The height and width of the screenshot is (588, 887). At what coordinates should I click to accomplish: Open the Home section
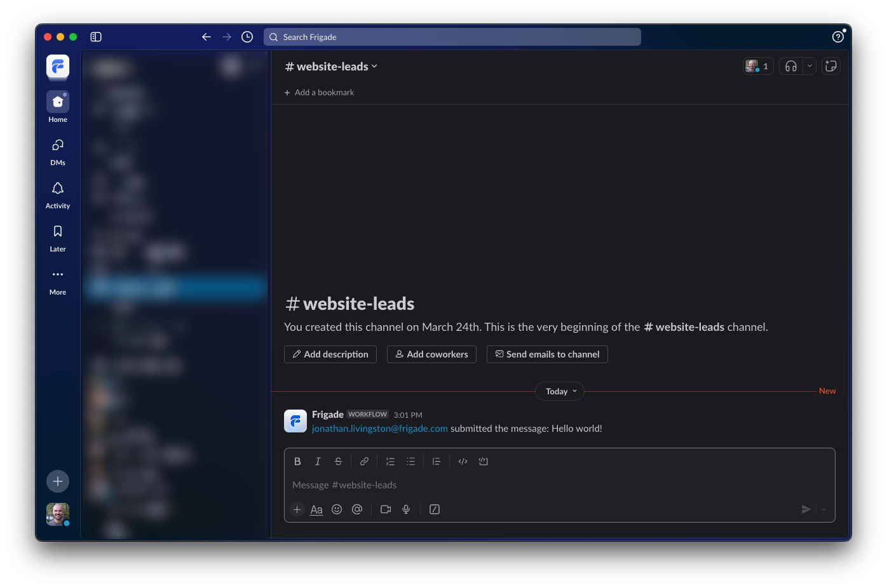pyautogui.click(x=58, y=107)
